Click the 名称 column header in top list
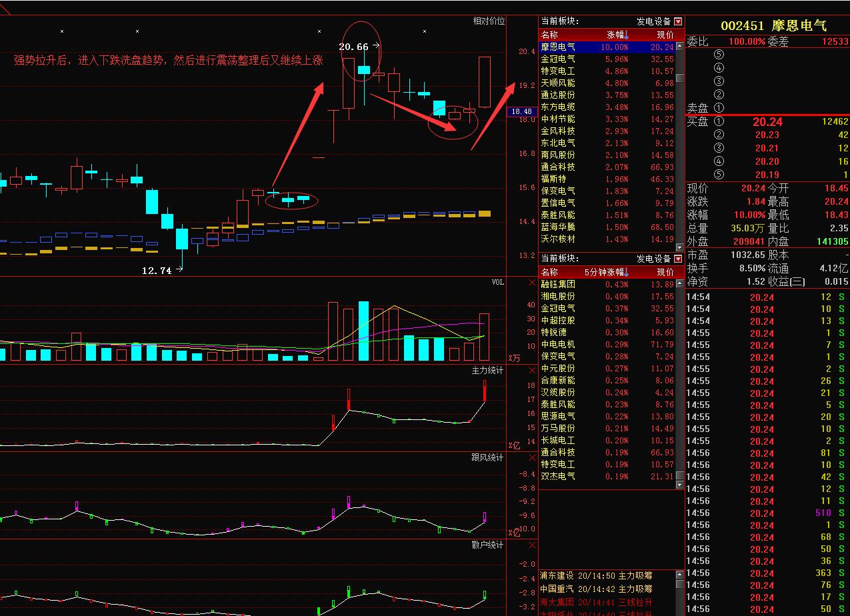850x616 pixels. (x=550, y=35)
